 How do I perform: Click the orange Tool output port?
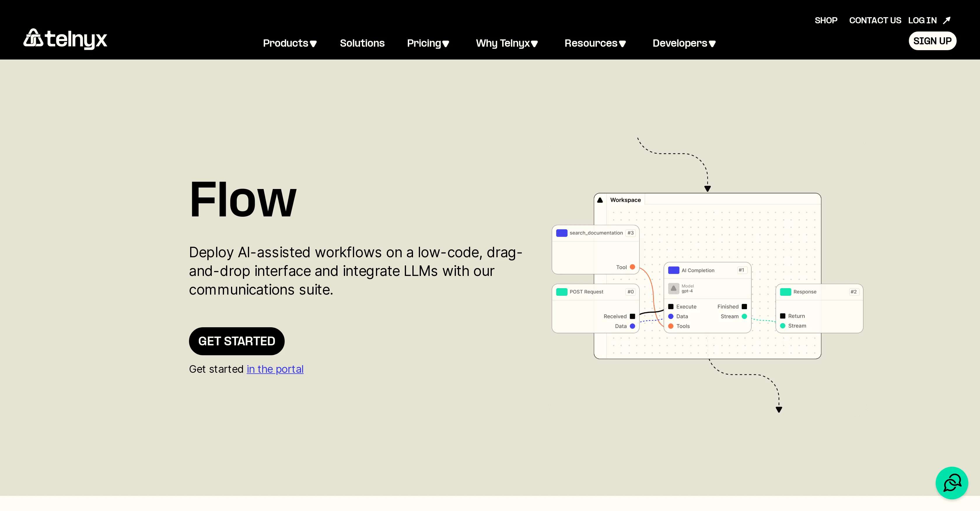coord(632,267)
